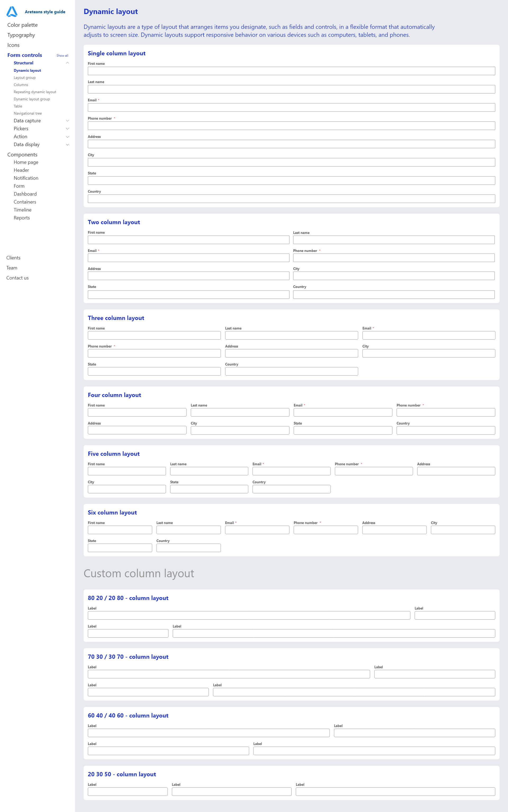Click the Timeline sidebar link
This screenshot has height=812, width=508.
[22, 210]
